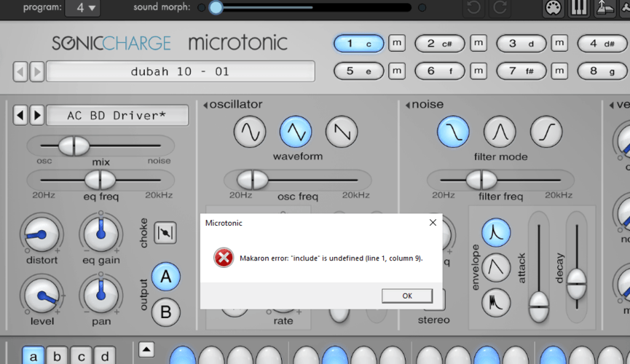Screen dimensions: 630x364
Task: Select drum channel 2 c#
Action: coord(440,44)
